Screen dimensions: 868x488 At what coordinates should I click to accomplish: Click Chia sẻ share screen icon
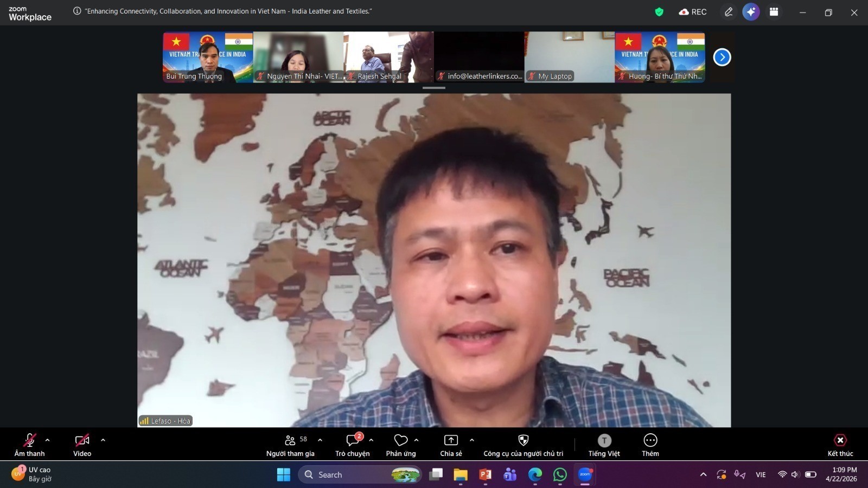pos(451,441)
